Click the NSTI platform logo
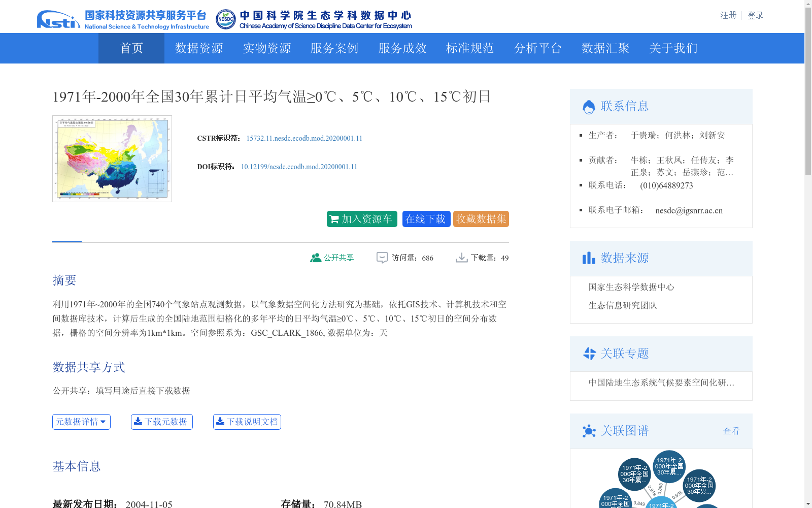 (x=123, y=19)
